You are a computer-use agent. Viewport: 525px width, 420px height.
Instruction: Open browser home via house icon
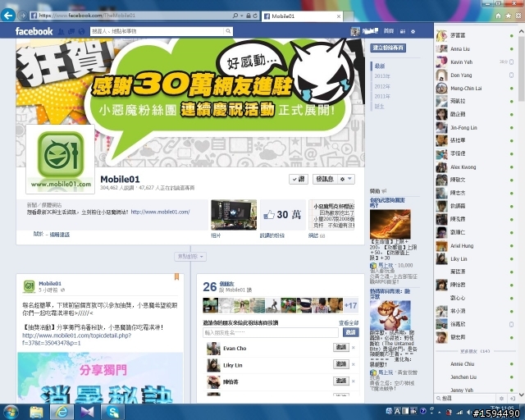(499, 16)
